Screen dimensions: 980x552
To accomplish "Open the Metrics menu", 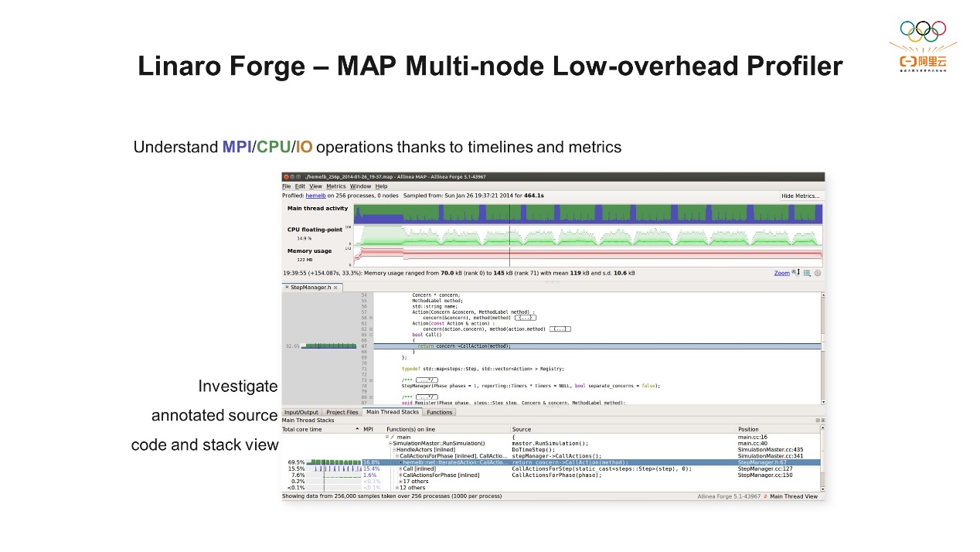I will pyautogui.click(x=335, y=186).
